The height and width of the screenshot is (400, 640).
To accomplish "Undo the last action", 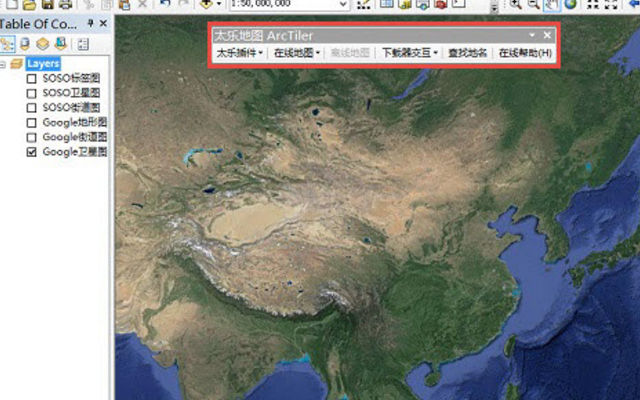I will coord(165,4).
